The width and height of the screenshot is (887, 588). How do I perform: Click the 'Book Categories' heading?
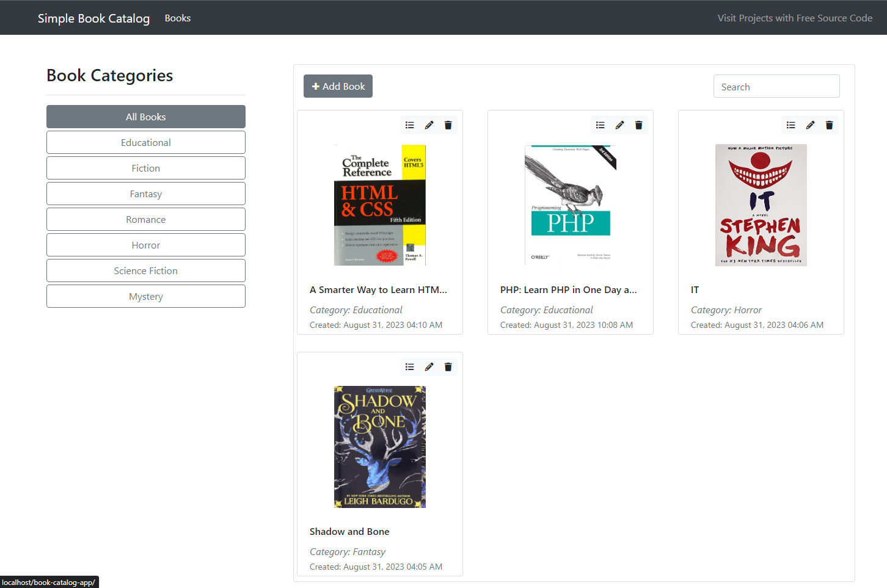(110, 76)
